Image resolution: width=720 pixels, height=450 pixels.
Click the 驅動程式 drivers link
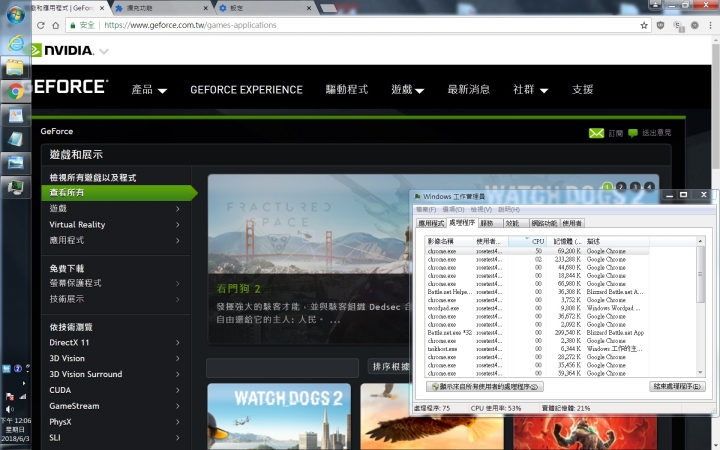pos(347,90)
